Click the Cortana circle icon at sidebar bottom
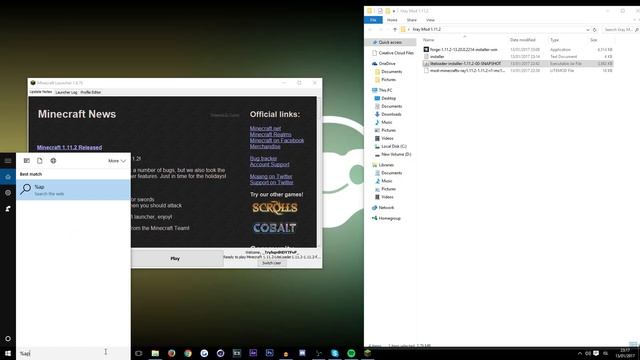Screen dimensions: 640x360 (8, 338)
